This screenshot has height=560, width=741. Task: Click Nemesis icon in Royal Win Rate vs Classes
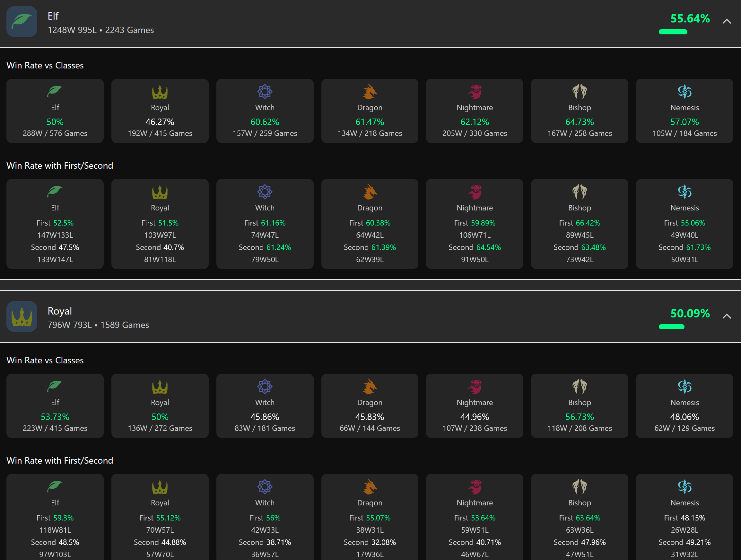click(x=684, y=387)
